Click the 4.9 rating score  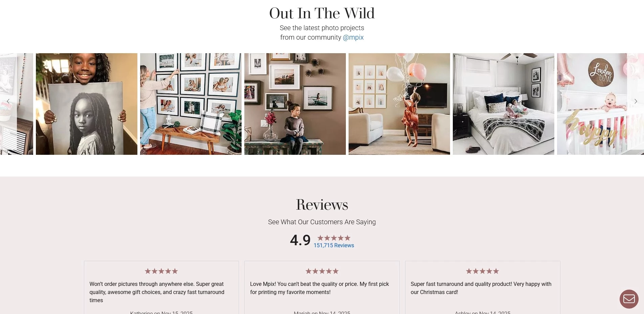[x=300, y=240]
